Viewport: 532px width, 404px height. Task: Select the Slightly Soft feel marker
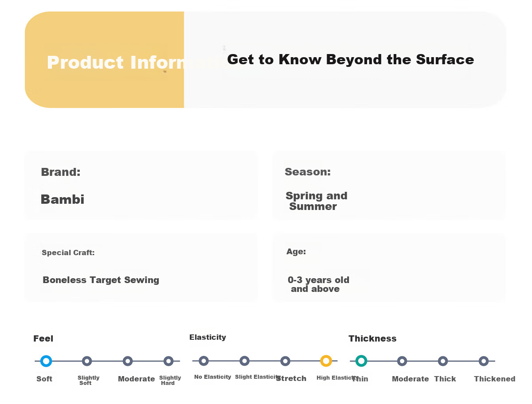click(87, 361)
